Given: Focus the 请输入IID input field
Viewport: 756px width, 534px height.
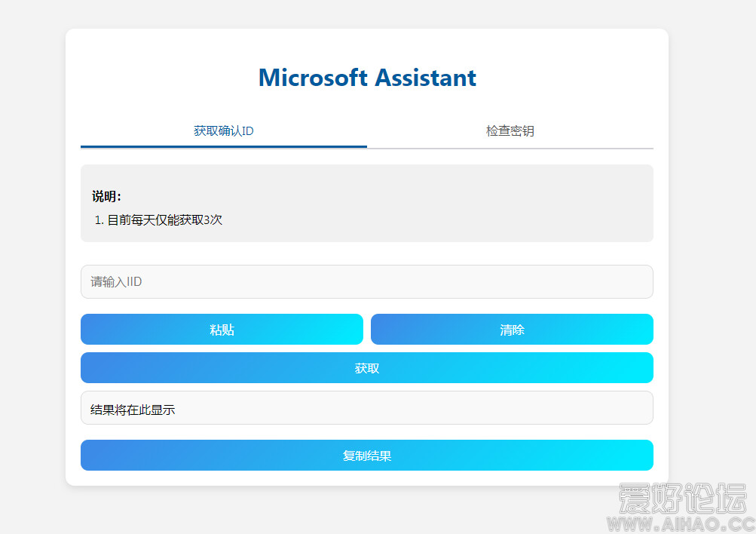Looking at the screenshot, I should [367, 282].
